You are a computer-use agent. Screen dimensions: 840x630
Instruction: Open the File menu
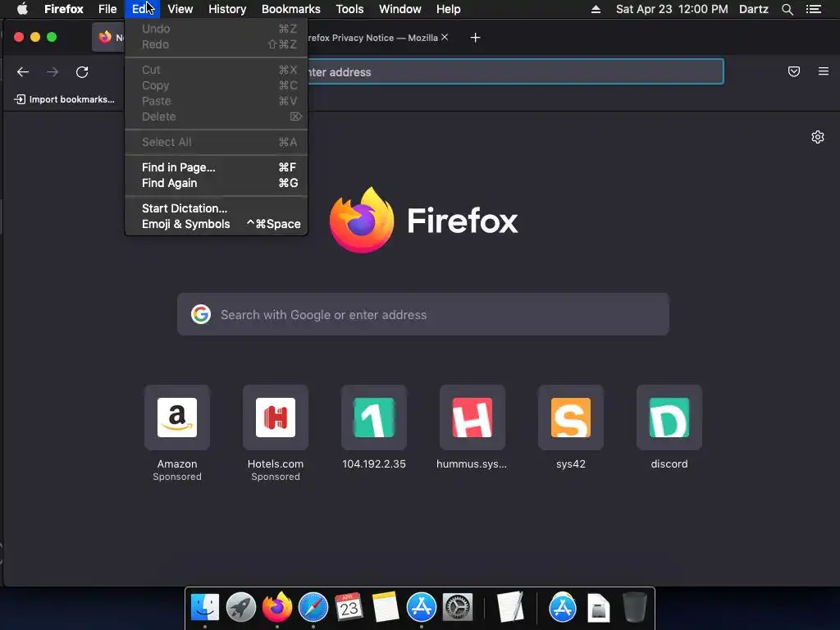click(107, 9)
